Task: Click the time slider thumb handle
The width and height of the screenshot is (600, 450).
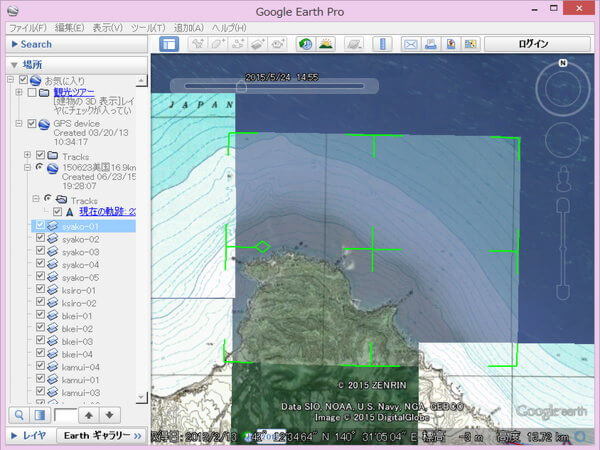Action: pyautogui.click(x=241, y=87)
